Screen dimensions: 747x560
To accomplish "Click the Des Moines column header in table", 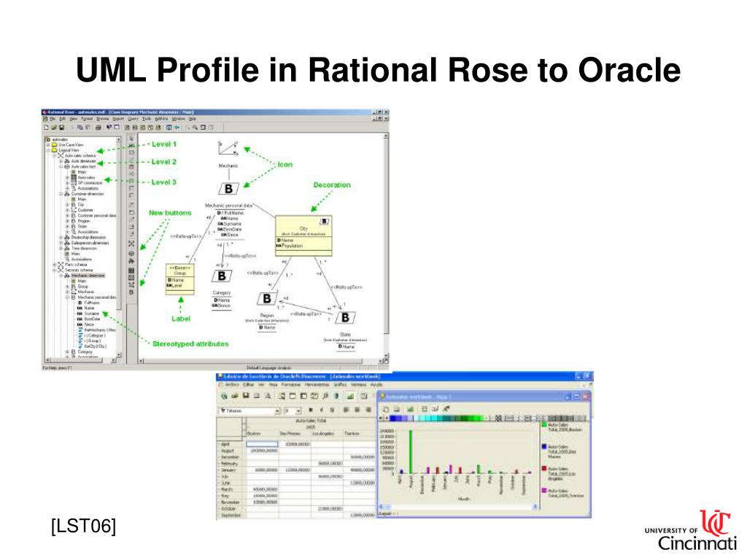I will pyautogui.click(x=290, y=434).
